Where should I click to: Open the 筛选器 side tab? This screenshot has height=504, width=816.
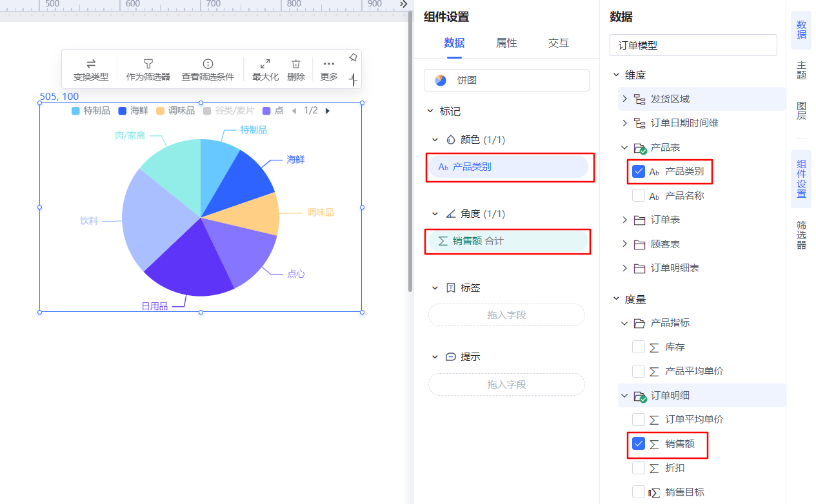801,235
